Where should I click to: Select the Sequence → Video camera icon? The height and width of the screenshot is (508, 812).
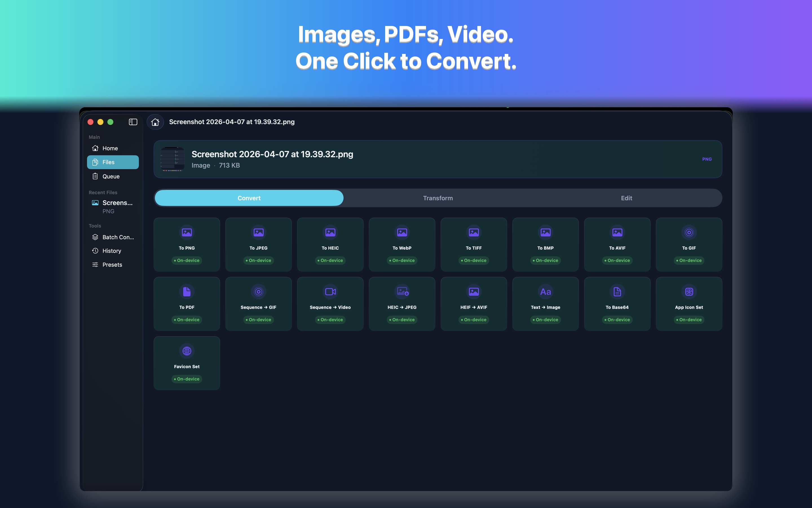coord(330,292)
